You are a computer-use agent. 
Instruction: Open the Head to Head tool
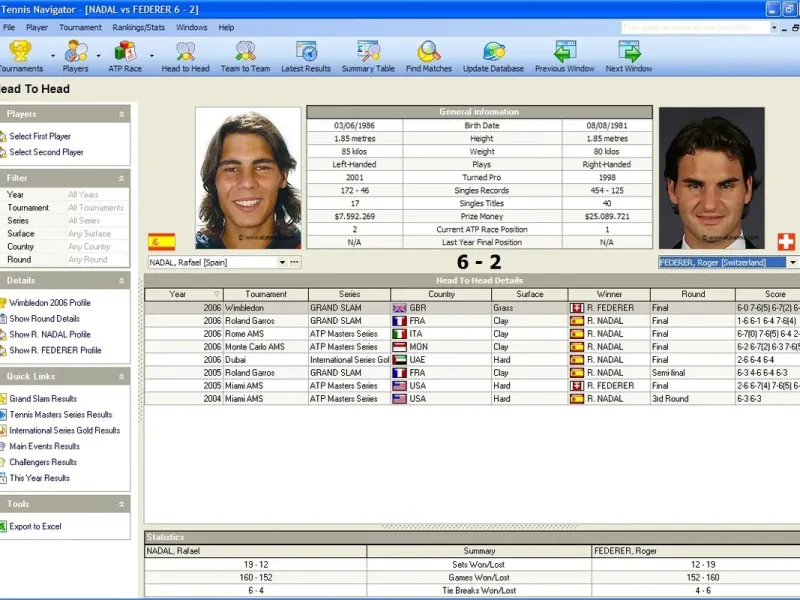point(185,56)
